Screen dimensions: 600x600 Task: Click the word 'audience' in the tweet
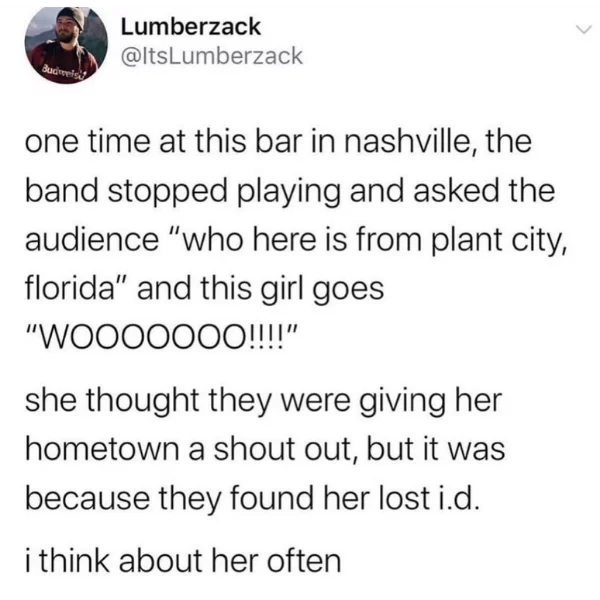click(92, 241)
